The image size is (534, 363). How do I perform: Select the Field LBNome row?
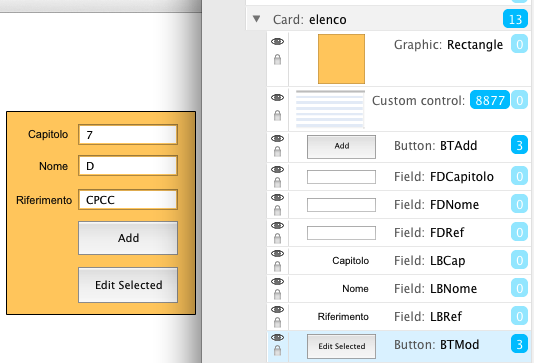click(x=398, y=289)
